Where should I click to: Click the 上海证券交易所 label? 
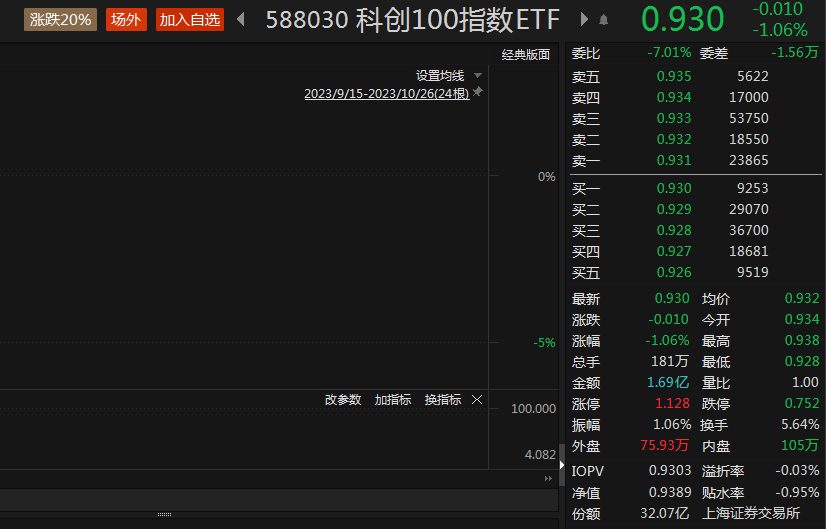click(751, 513)
